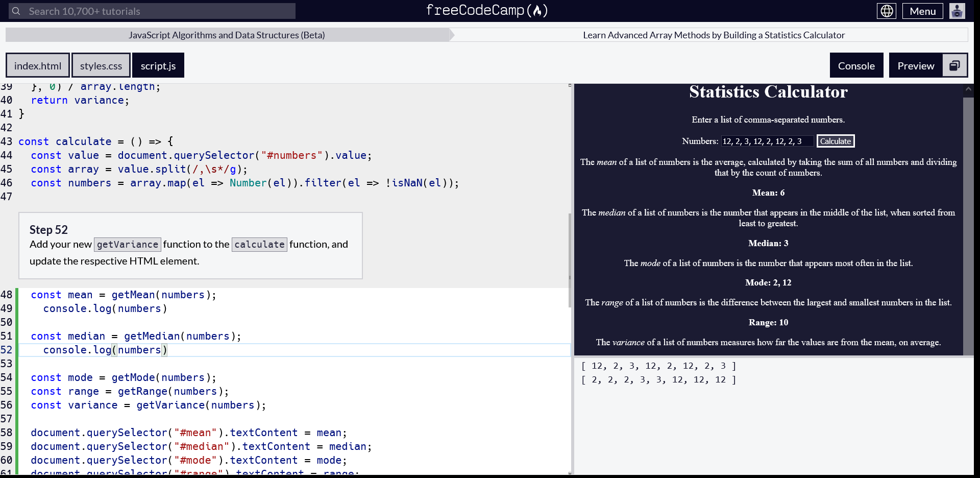Open Learn Advanced Array Methods breadcrumb
This screenshot has width=980, height=478.
714,35
